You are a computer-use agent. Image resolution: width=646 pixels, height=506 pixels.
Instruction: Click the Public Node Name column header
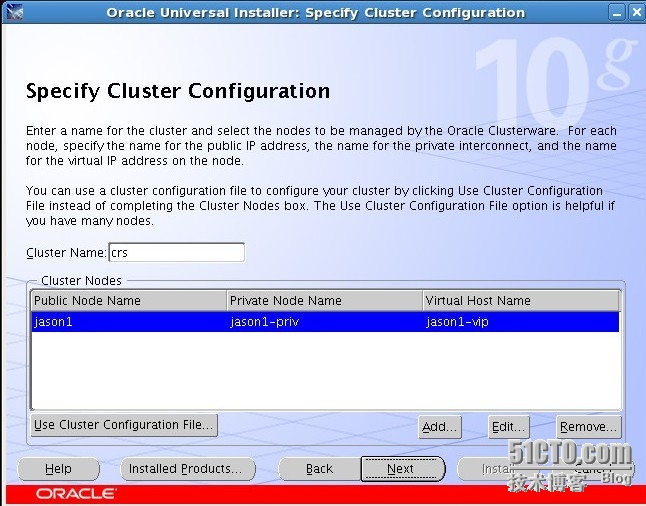pyautogui.click(x=129, y=300)
